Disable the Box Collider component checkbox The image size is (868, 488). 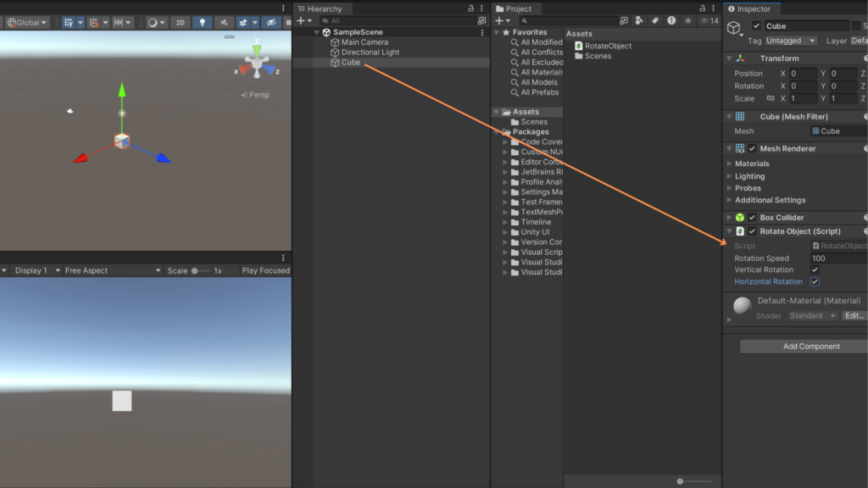point(752,218)
